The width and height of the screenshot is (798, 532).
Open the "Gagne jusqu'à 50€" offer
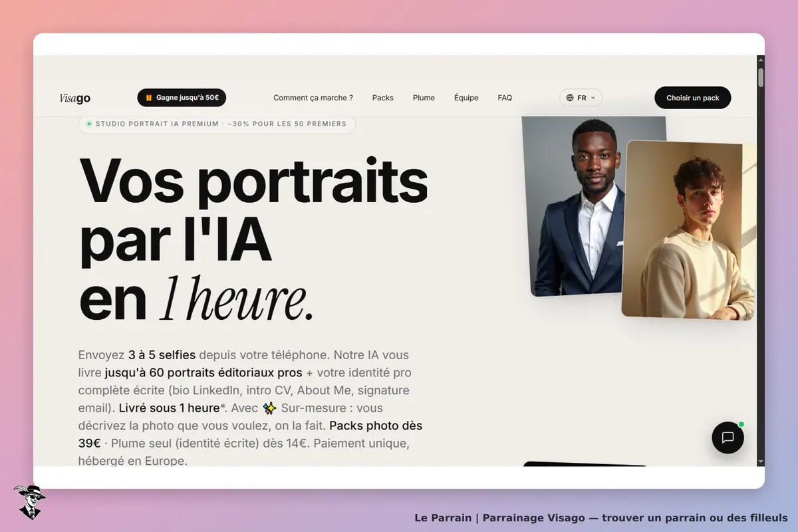coord(182,98)
